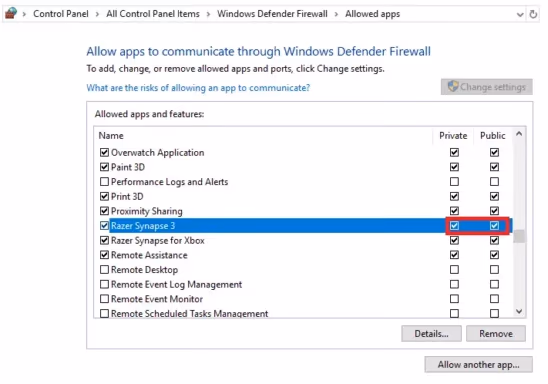Enable Remote Scheduled Tasks Management checkbox
The image size is (548, 384).
104,313
